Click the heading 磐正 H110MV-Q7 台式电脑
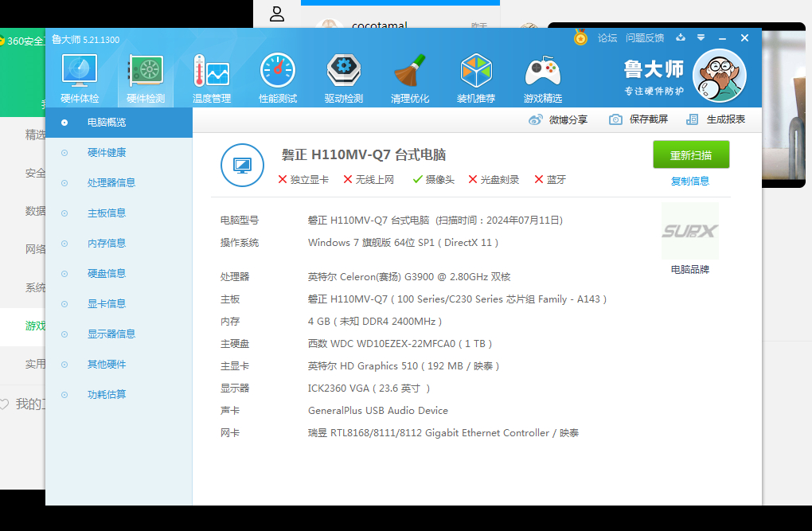The height and width of the screenshot is (531, 812). click(364, 155)
